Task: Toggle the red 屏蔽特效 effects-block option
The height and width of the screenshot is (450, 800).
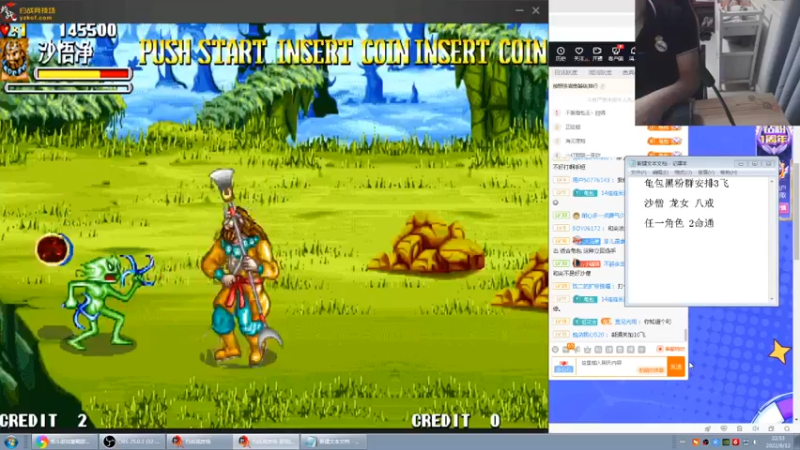Action: (x=671, y=349)
